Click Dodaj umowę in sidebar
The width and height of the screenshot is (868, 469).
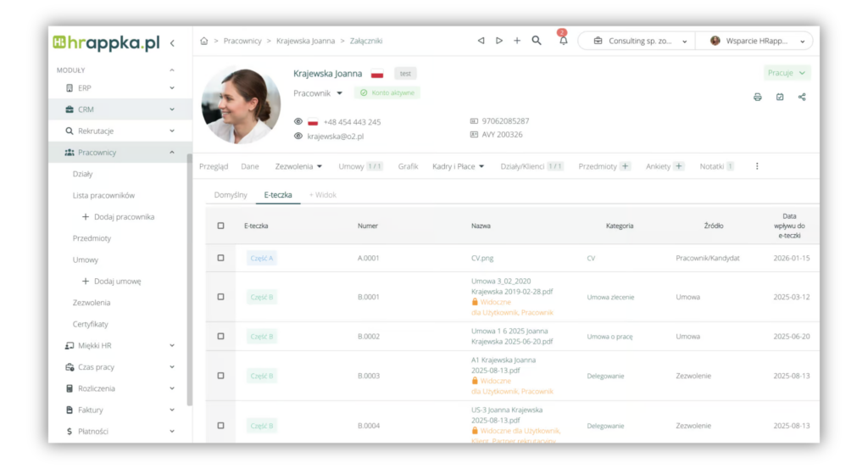(111, 282)
